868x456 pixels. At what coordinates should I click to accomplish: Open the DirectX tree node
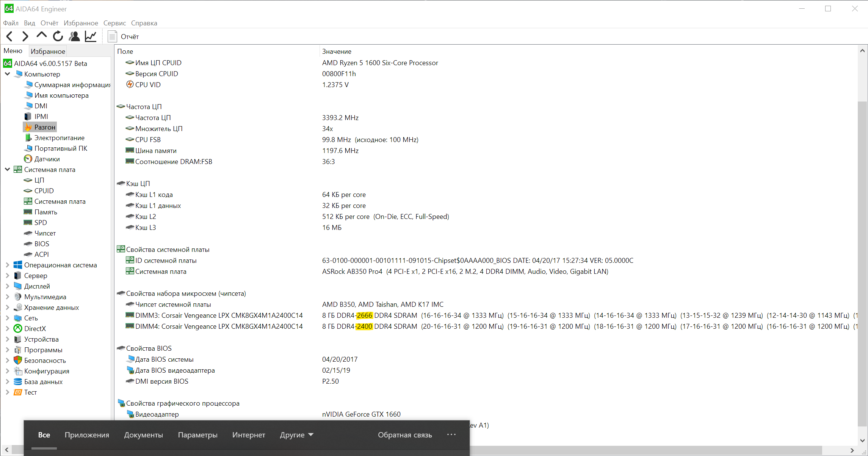(35, 329)
